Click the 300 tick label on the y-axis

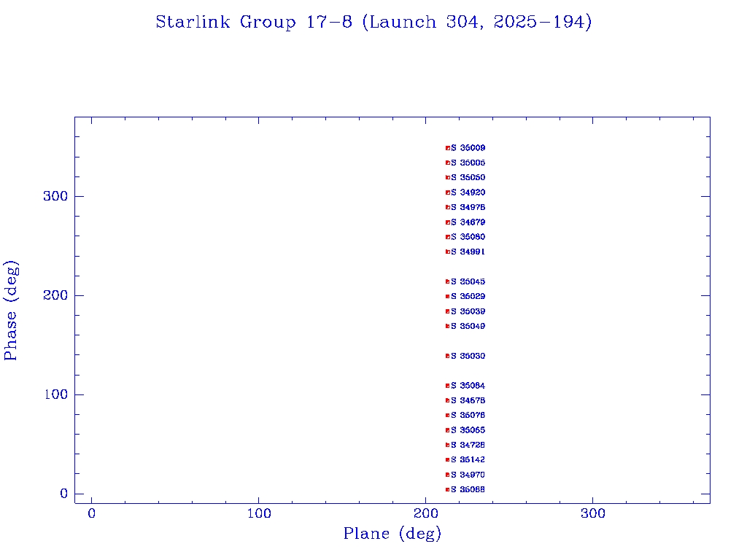pos(56,196)
